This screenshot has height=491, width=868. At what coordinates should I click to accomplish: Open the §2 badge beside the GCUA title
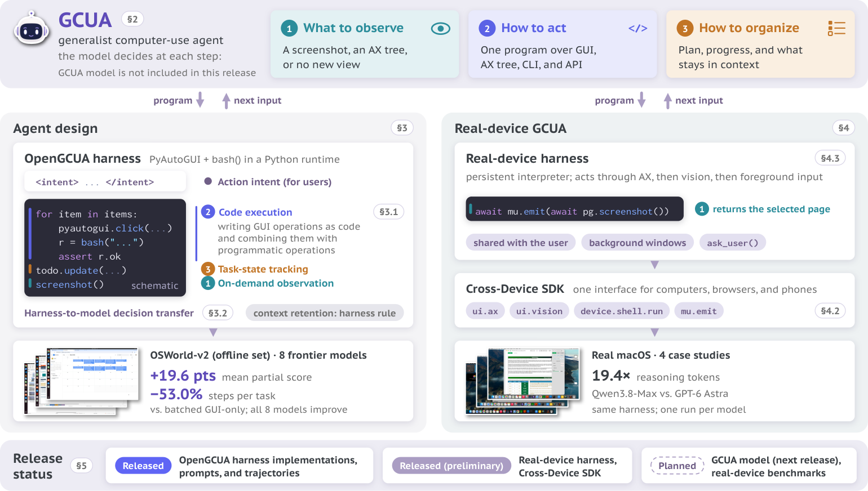pyautogui.click(x=132, y=19)
